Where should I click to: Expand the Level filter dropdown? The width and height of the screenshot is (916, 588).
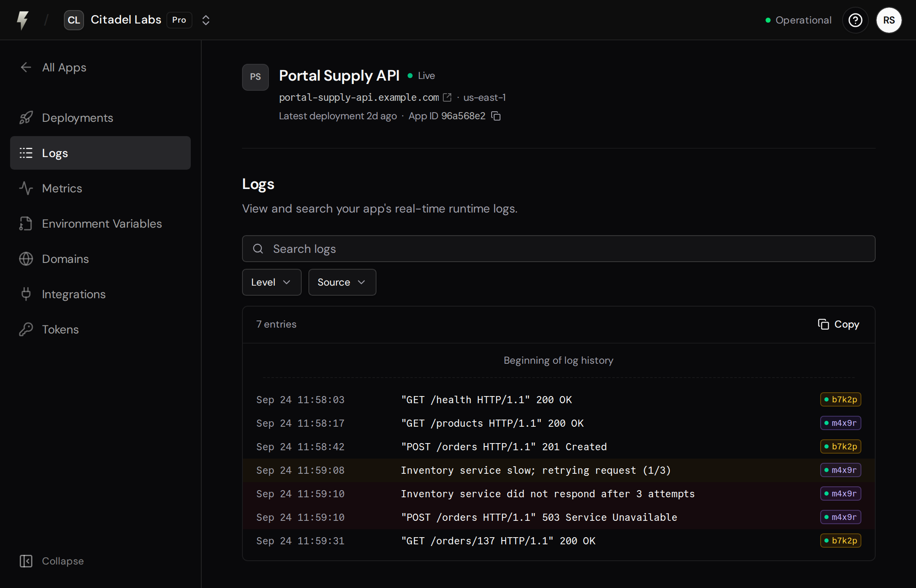tap(271, 282)
